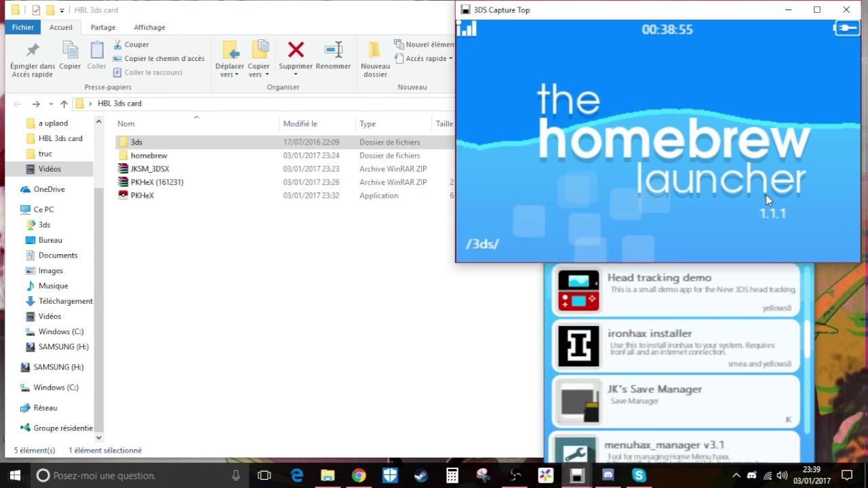
Task: Open Musique under Ce PC
Action: coord(53,286)
